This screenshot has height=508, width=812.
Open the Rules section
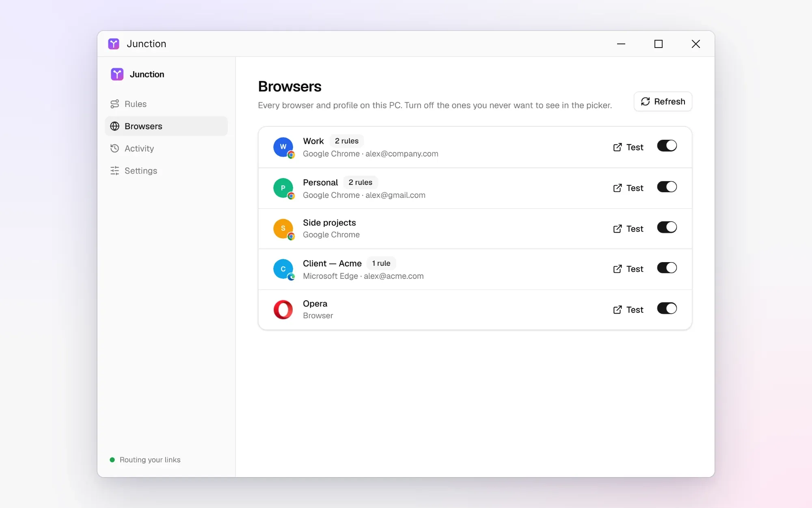pyautogui.click(x=166, y=104)
